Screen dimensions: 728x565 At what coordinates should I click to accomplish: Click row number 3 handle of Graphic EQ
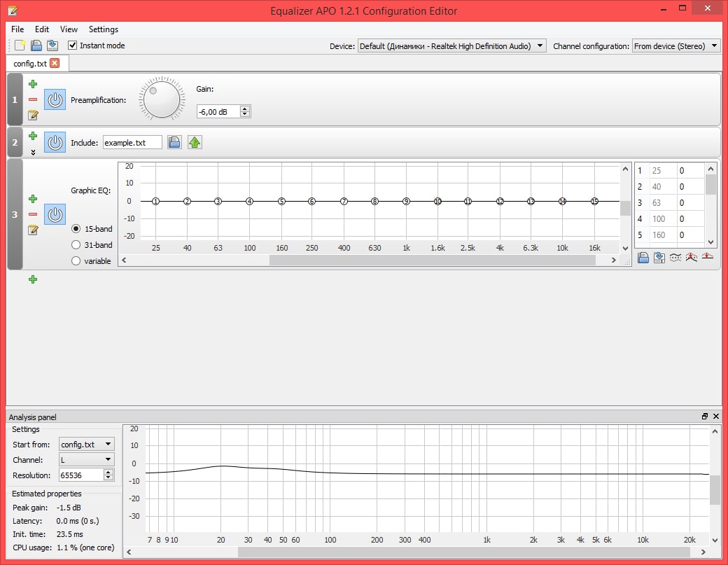(15, 214)
